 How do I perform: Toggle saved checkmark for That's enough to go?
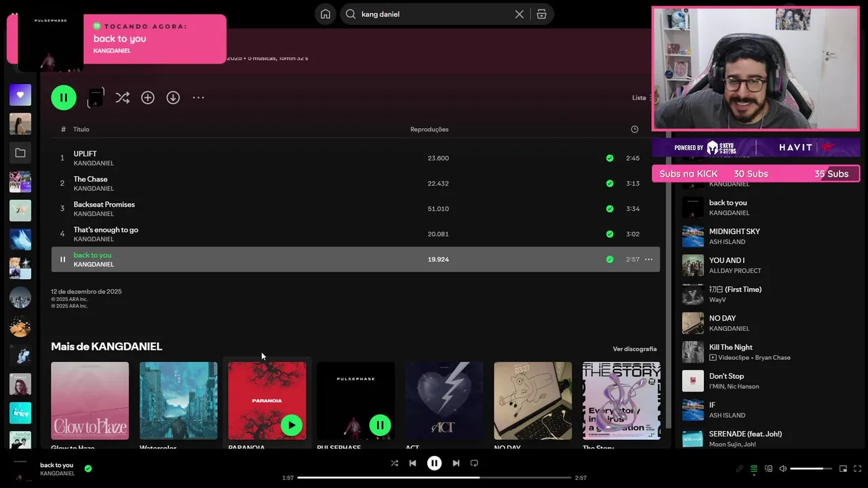(610, 234)
